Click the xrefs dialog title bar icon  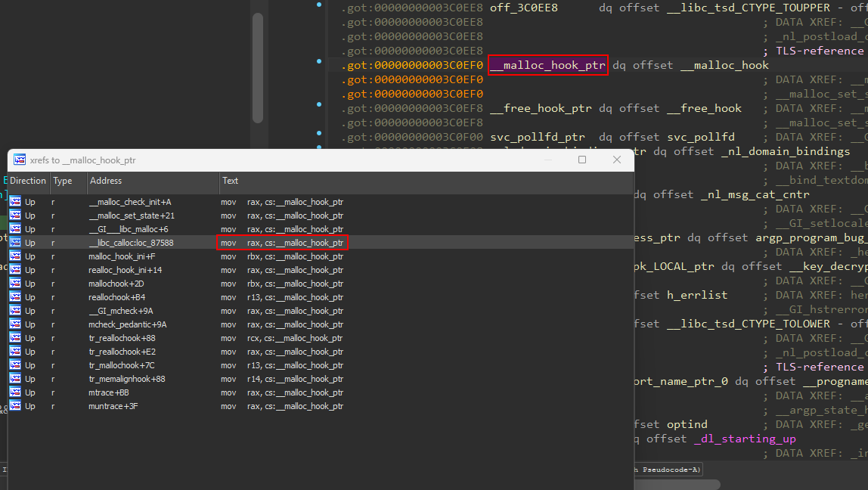pyautogui.click(x=20, y=160)
